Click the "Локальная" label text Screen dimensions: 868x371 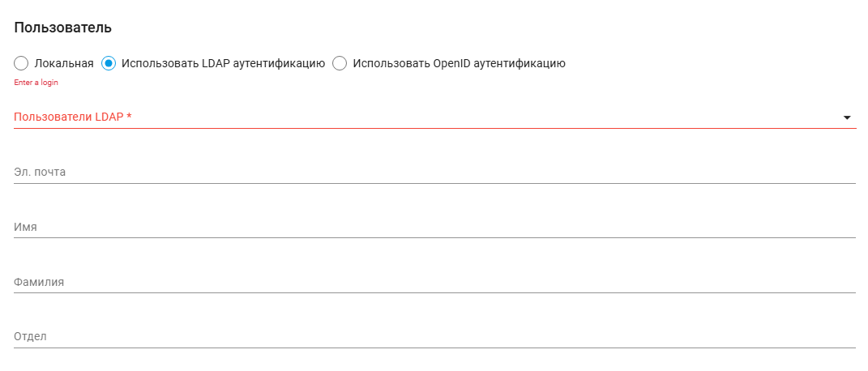click(64, 63)
